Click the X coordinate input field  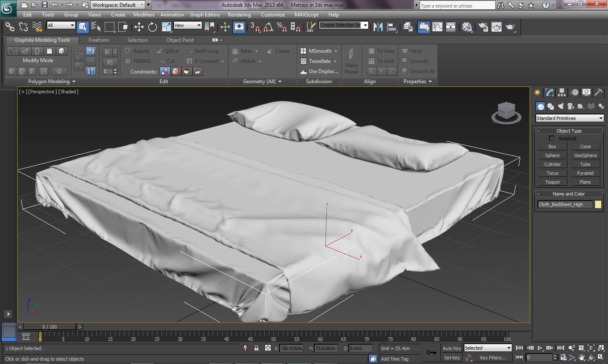coord(291,348)
